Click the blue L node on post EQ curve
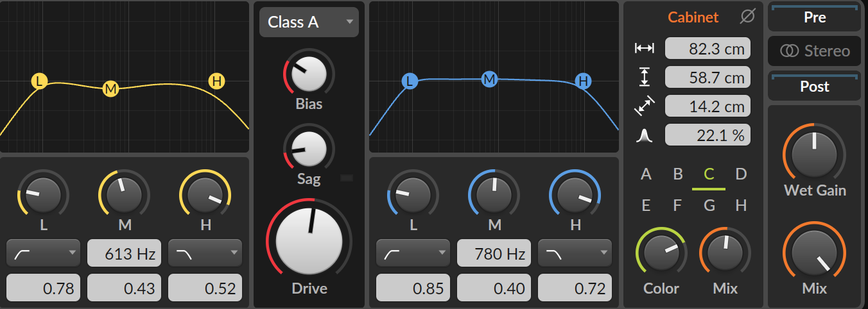This screenshot has height=309, width=868. 410,81
